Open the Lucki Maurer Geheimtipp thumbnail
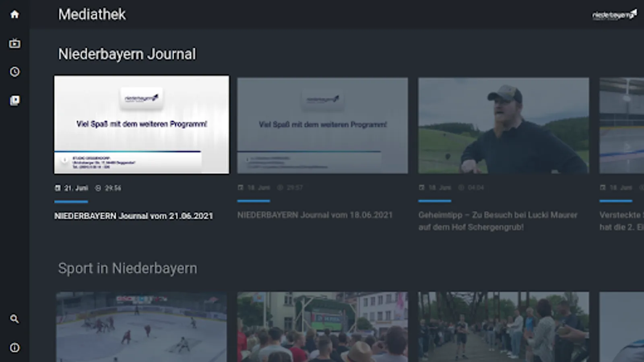 [504, 125]
